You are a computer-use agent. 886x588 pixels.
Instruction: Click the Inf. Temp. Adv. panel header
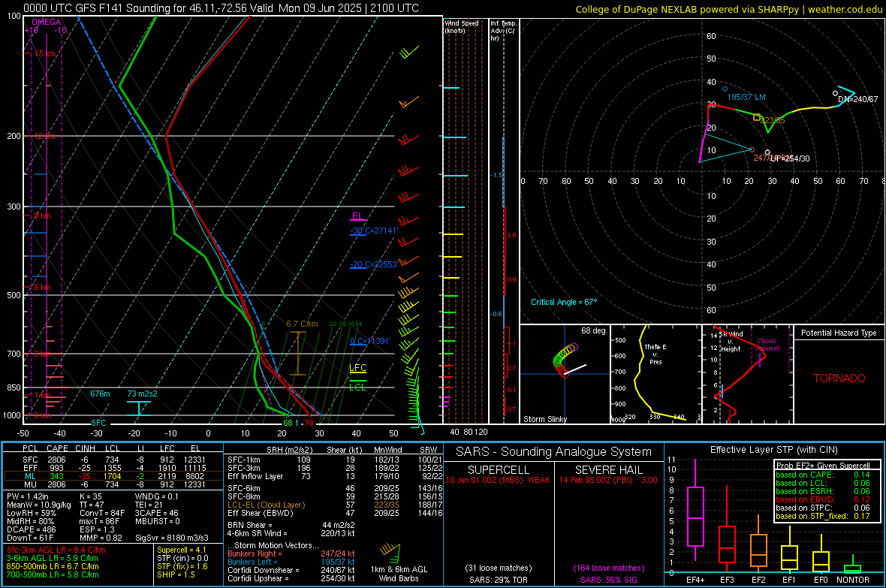tap(503, 31)
